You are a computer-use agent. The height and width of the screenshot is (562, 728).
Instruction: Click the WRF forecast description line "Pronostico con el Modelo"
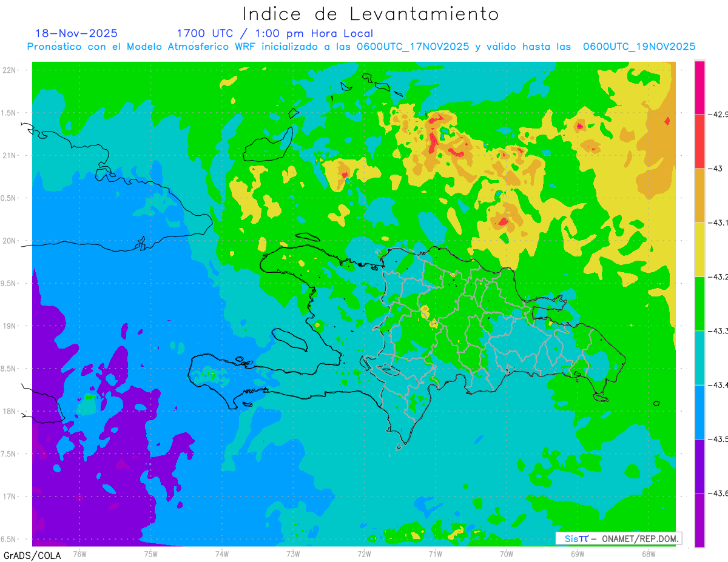[x=361, y=47]
